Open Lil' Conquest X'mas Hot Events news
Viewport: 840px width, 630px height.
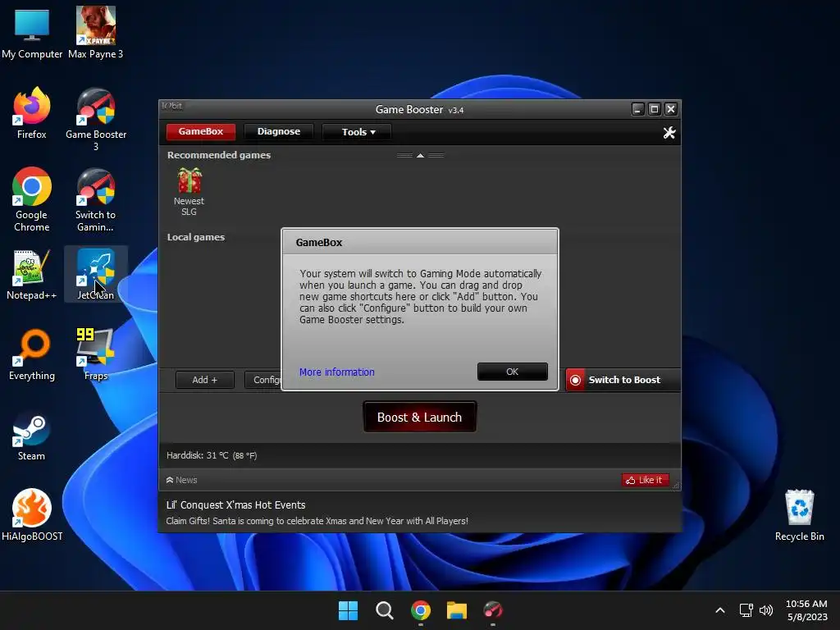[235, 504]
